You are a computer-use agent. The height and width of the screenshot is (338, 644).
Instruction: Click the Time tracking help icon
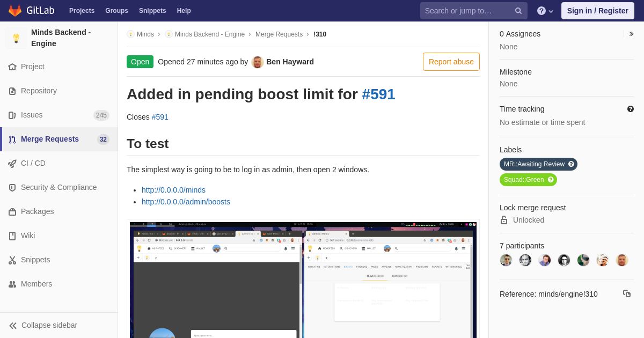631,109
